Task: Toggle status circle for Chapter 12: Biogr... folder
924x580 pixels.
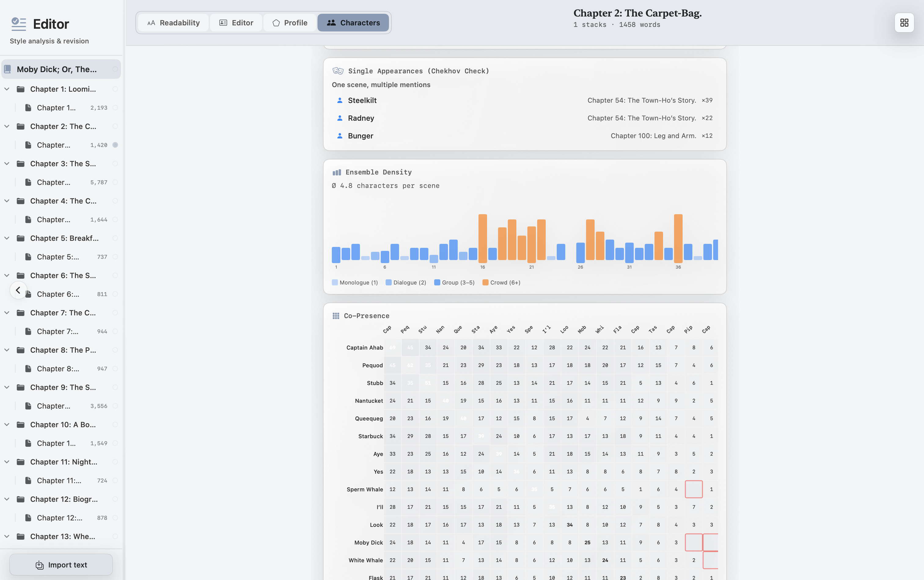Action: click(x=115, y=499)
